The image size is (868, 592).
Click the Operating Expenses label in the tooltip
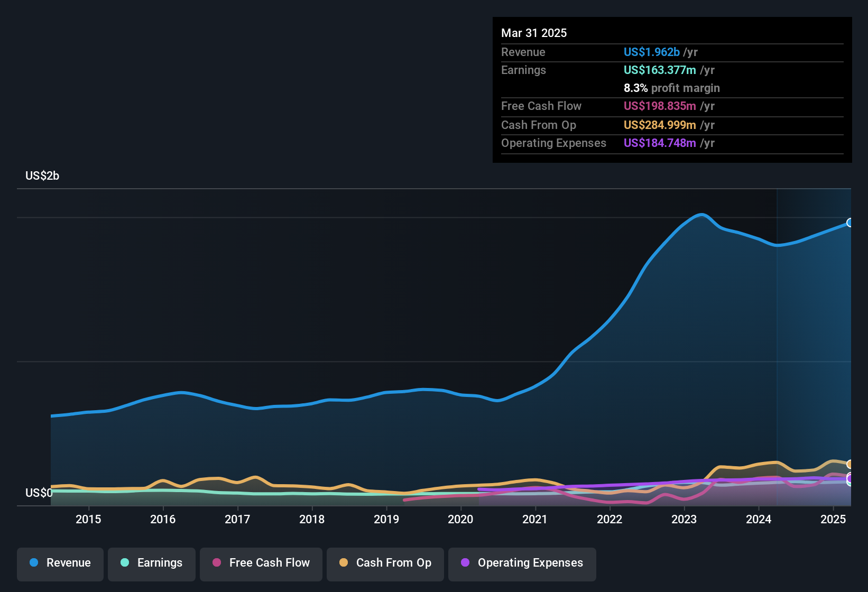coord(553,143)
